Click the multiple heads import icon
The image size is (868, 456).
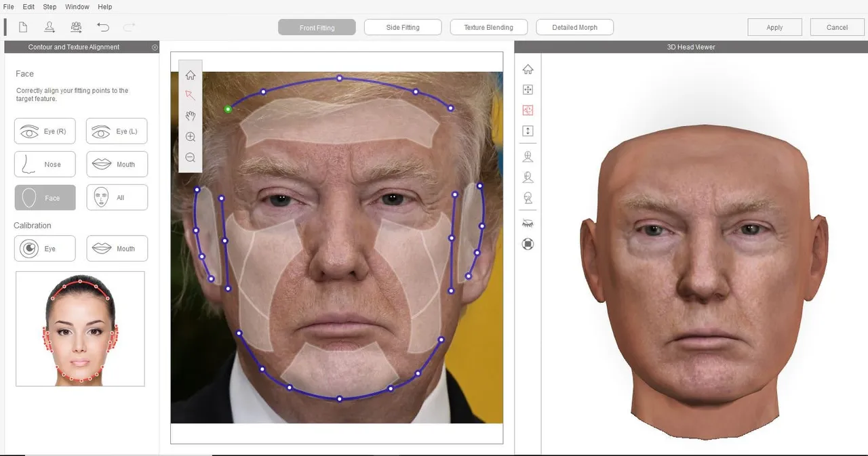(77, 27)
